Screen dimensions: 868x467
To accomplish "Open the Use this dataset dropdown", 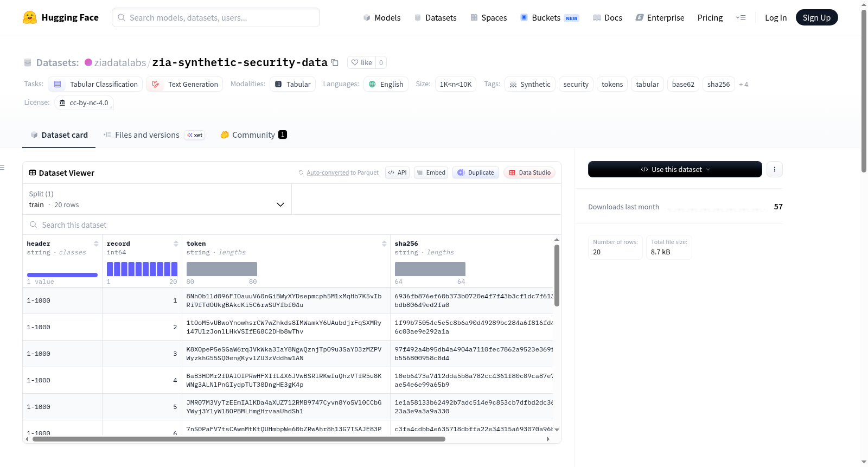I will tap(675, 169).
